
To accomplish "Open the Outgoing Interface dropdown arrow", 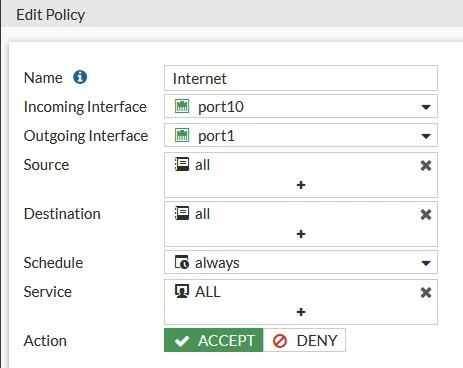I will click(x=426, y=136).
